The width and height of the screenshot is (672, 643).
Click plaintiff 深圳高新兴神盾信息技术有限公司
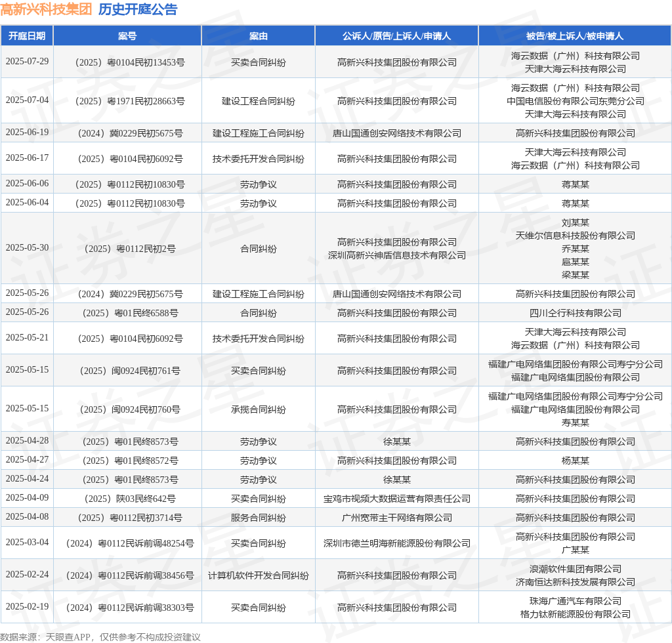click(x=397, y=255)
